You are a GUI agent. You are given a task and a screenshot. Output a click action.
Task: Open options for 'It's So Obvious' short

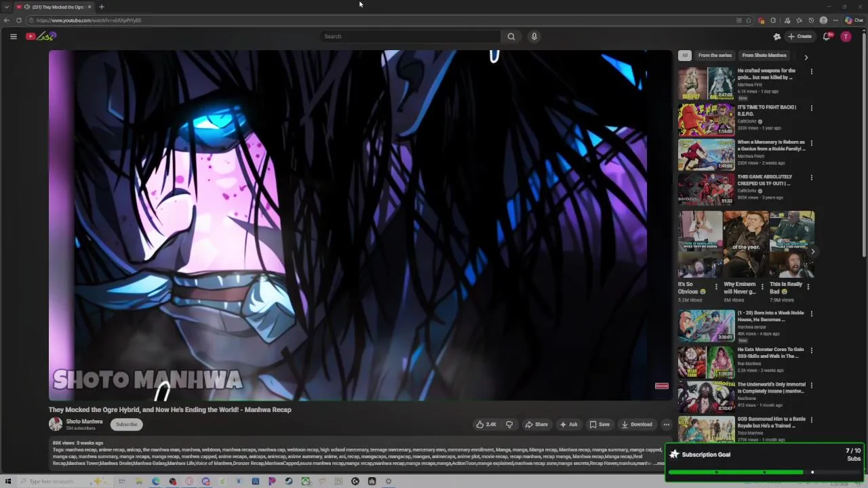click(716, 287)
